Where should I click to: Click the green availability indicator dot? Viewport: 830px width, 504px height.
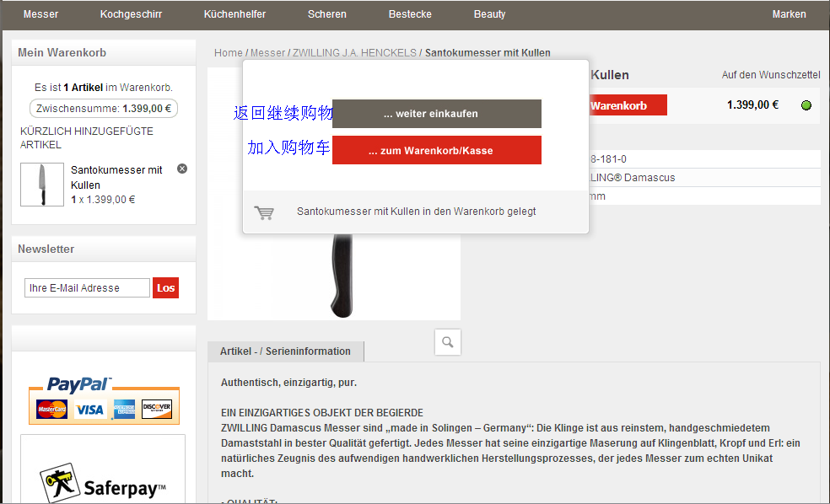tap(806, 105)
